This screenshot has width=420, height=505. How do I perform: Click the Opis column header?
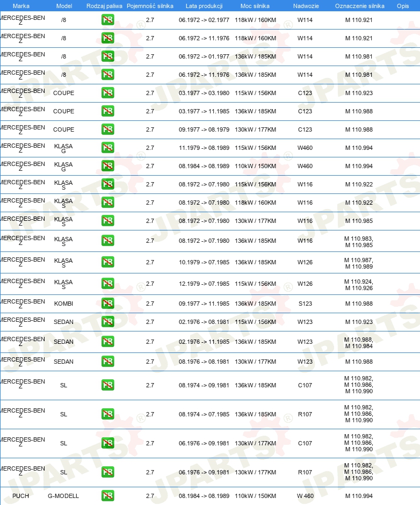coord(403,6)
